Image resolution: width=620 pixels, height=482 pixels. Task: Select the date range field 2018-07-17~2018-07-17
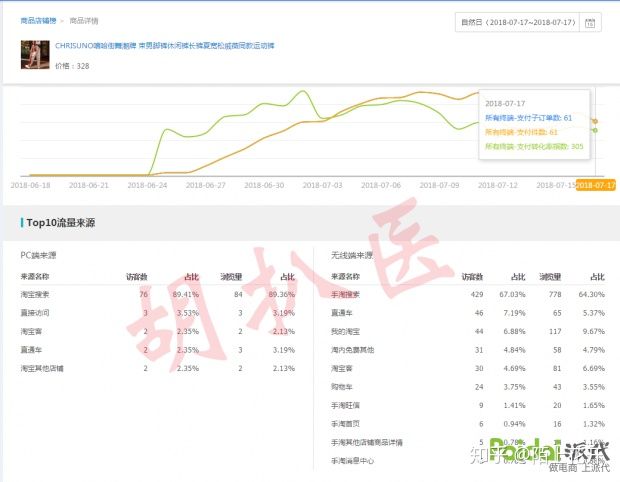coord(518,22)
